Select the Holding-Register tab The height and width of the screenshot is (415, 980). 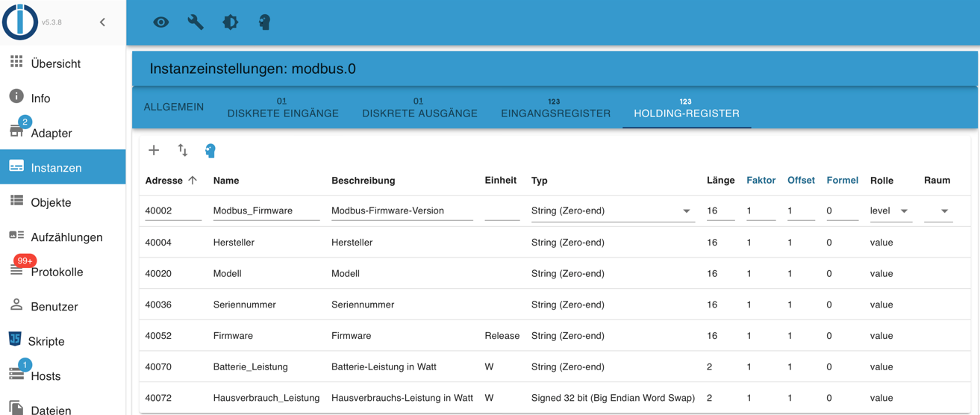pyautogui.click(x=687, y=107)
